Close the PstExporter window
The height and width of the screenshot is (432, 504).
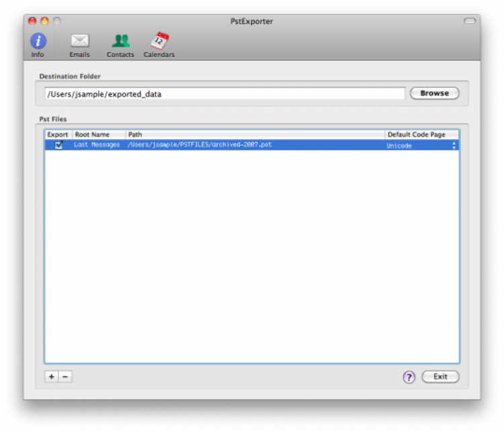pos(32,21)
